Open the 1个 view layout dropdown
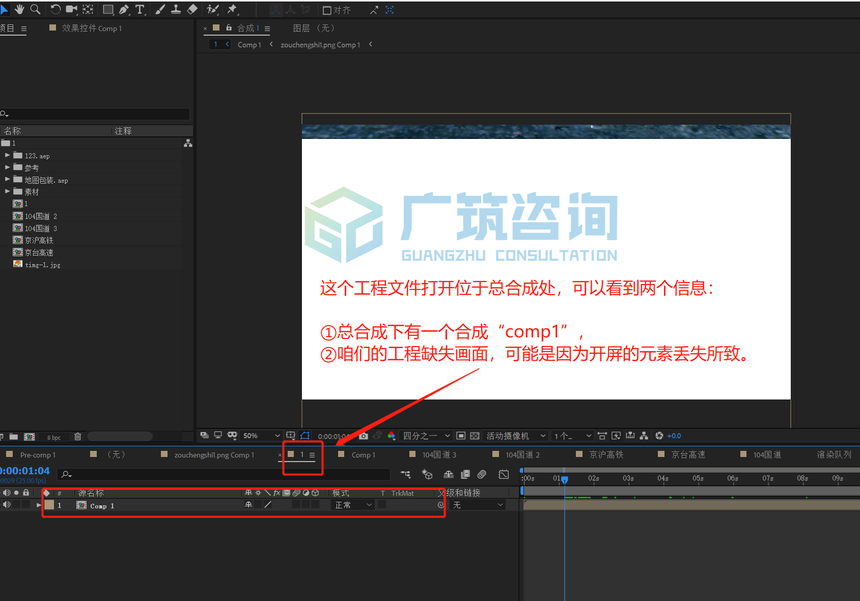The height and width of the screenshot is (601, 860). tap(572, 436)
